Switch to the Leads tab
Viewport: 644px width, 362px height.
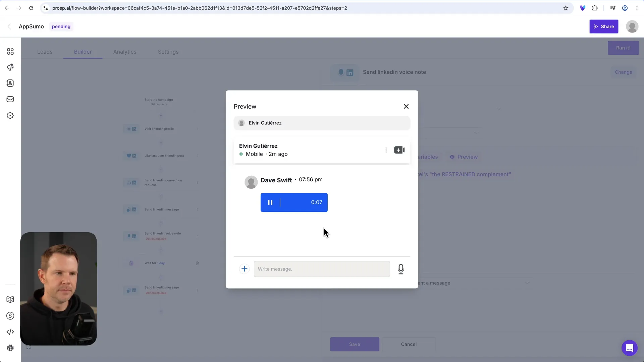(45, 52)
